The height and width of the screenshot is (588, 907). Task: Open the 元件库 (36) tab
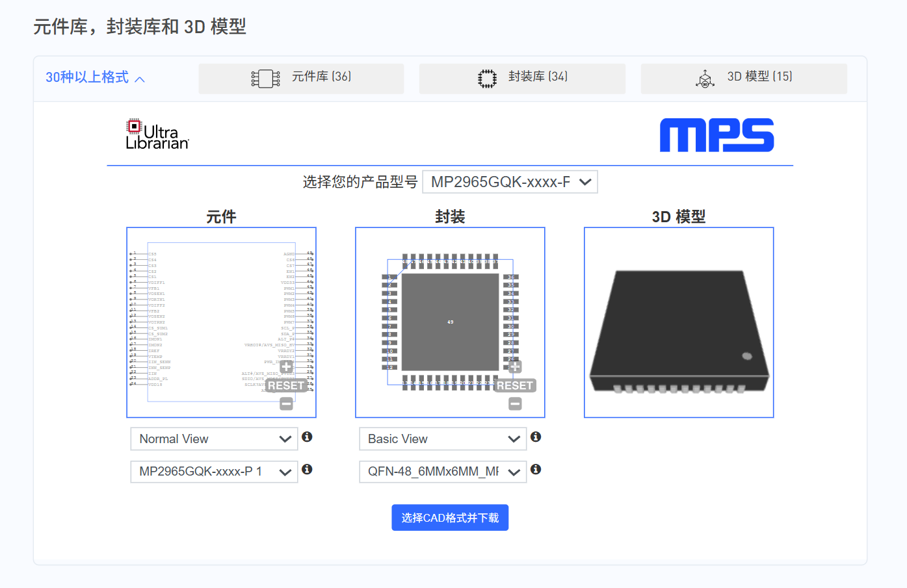click(301, 79)
